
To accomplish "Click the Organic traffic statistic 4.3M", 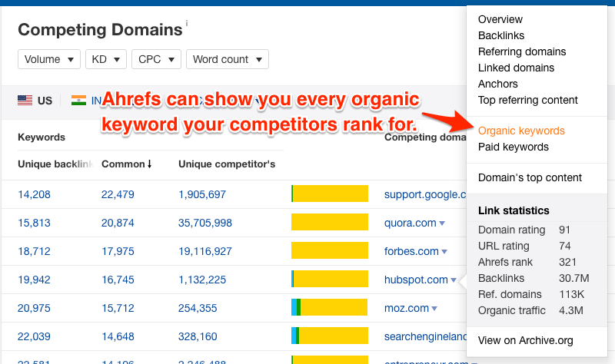I will click(x=571, y=310).
